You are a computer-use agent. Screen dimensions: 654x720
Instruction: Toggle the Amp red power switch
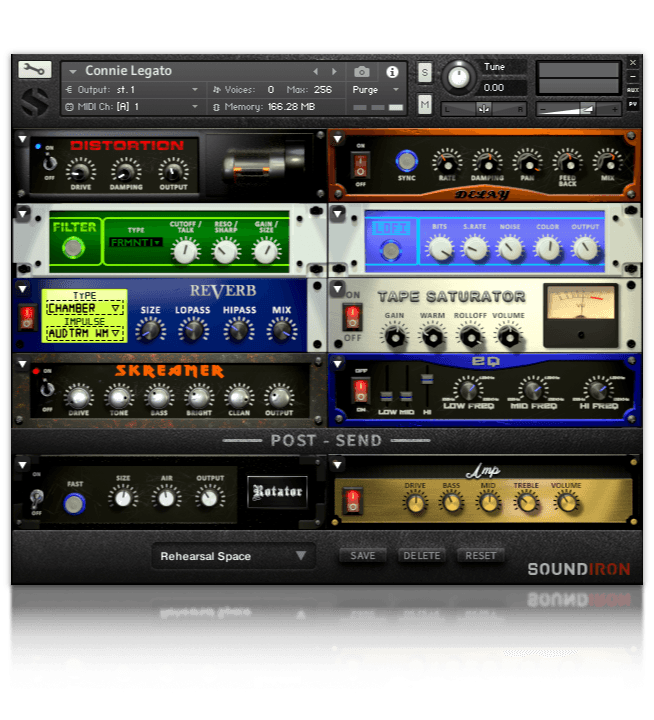(x=352, y=501)
